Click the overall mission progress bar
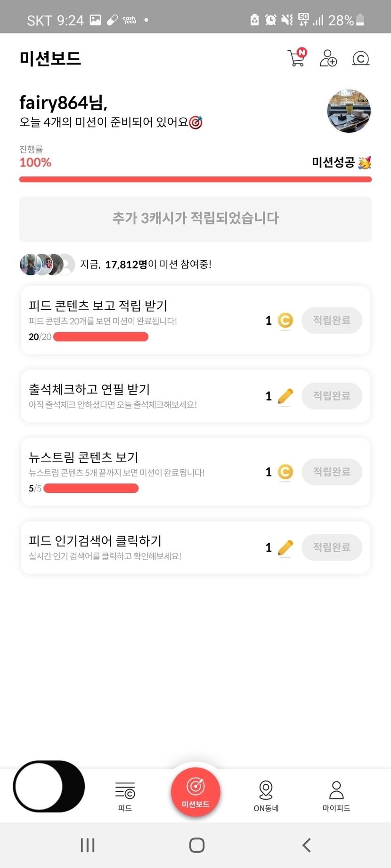 coord(195,179)
